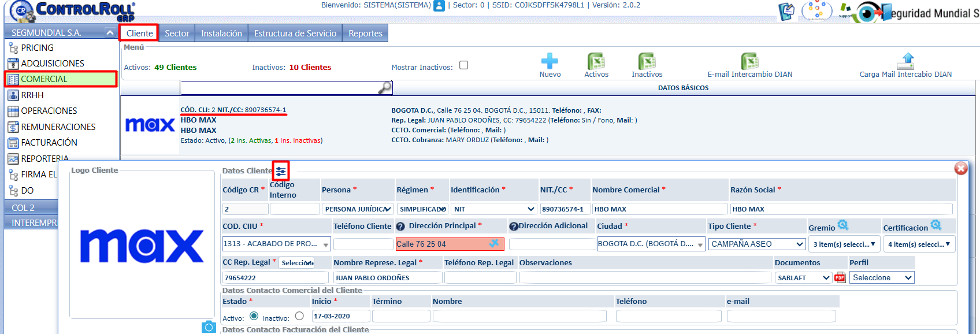Image resolution: width=980 pixels, height=334 pixels.
Task: Open Datos Cliente settings sliders icon
Action: (x=281, y=171)
